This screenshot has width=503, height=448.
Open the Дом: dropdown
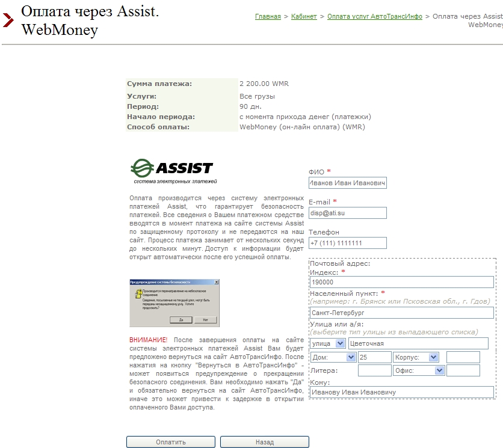333,357
